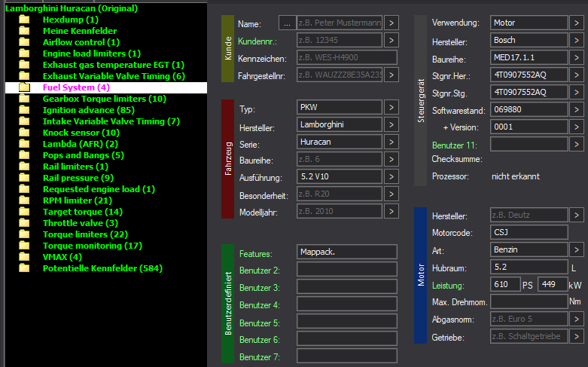Expand the Hersteller Lamborghini dropdown arrow

point(392,125)
